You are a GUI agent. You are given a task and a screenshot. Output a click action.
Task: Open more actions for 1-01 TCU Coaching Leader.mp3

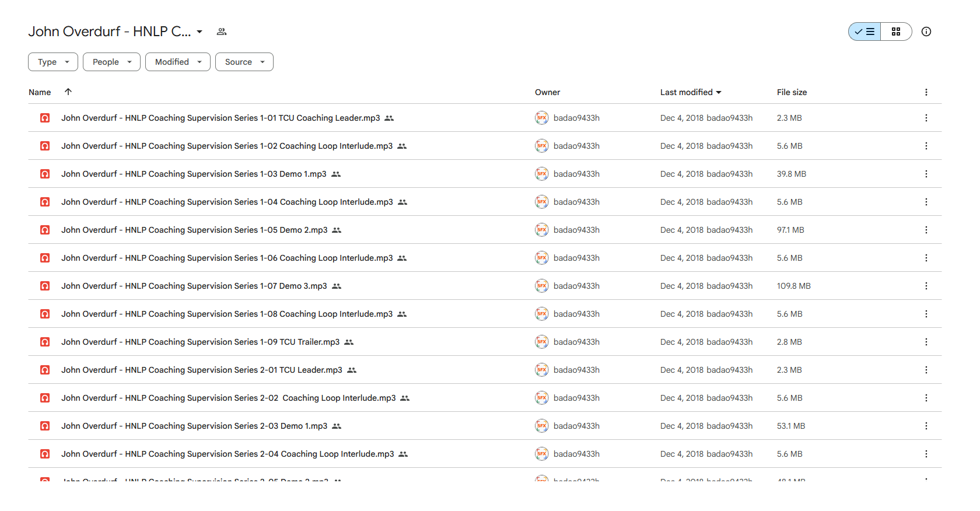(926, 118)
